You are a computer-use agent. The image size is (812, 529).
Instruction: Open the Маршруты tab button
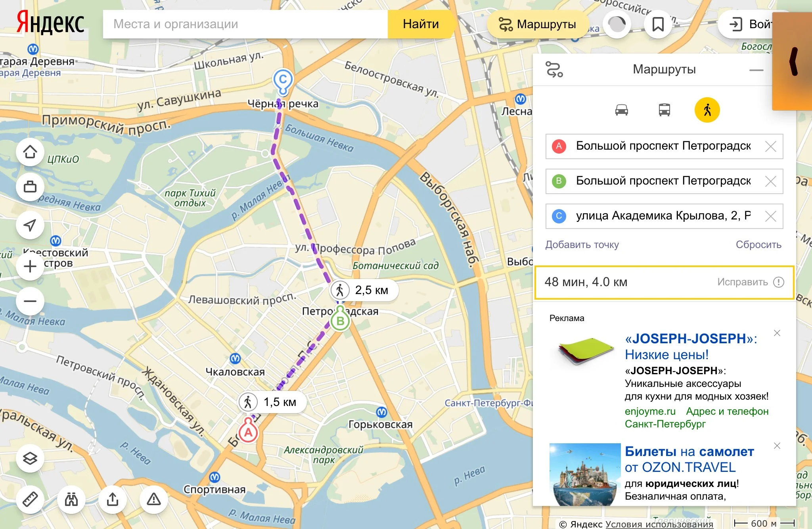coord(538,24)
